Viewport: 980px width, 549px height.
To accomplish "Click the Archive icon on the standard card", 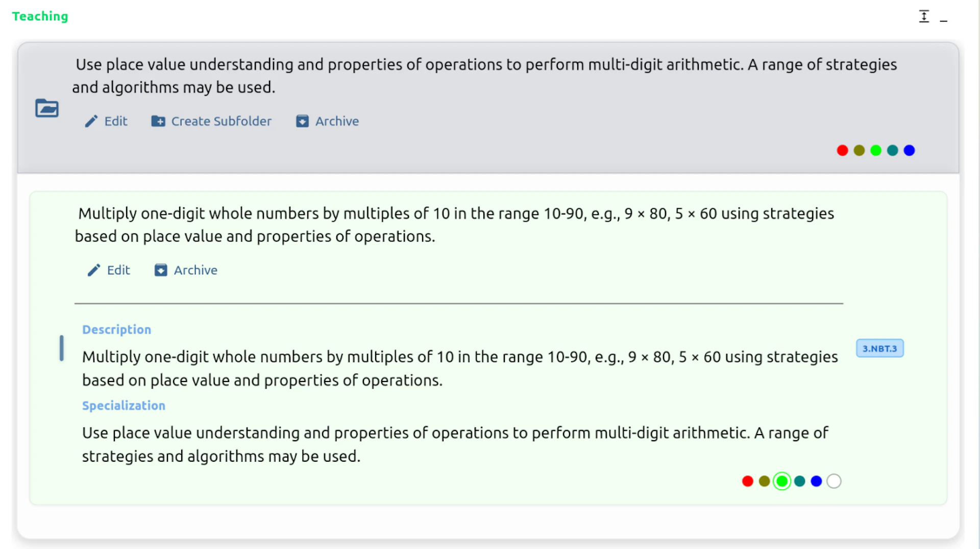I will [x=161, y=270].
